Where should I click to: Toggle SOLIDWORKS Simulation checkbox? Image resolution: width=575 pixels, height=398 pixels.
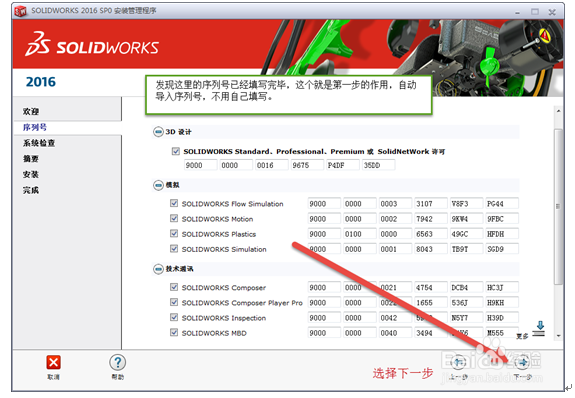(174, 249)
